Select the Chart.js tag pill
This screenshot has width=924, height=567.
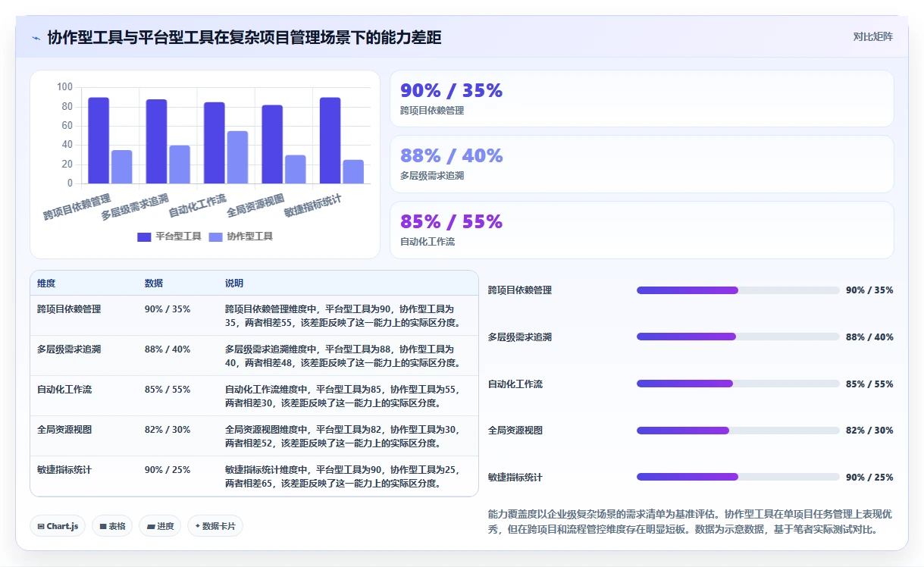58,526
